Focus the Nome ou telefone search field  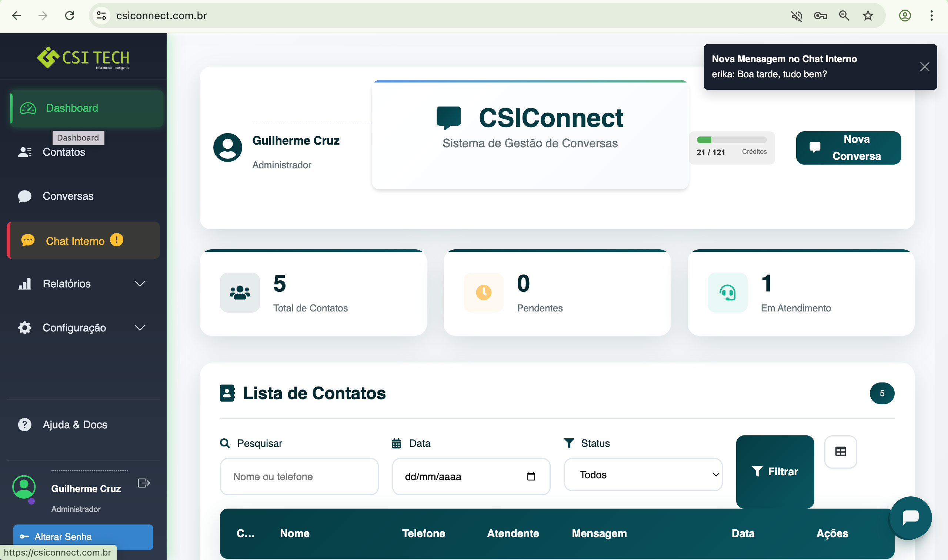point(299,476)
